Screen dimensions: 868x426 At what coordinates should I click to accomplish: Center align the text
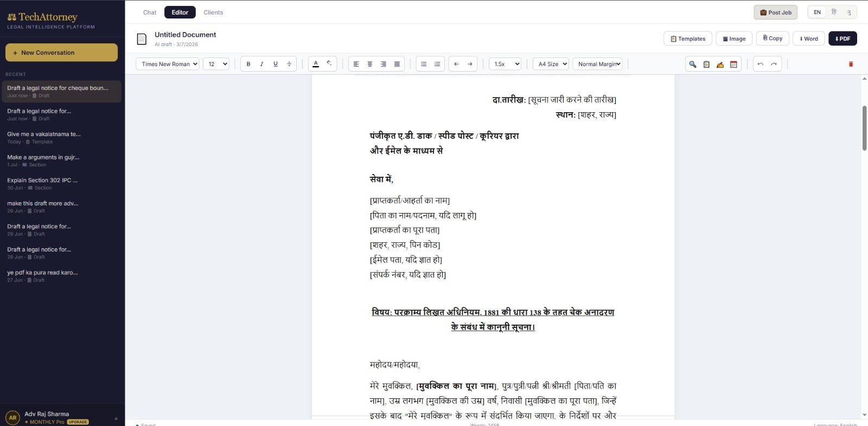(370, 64)
